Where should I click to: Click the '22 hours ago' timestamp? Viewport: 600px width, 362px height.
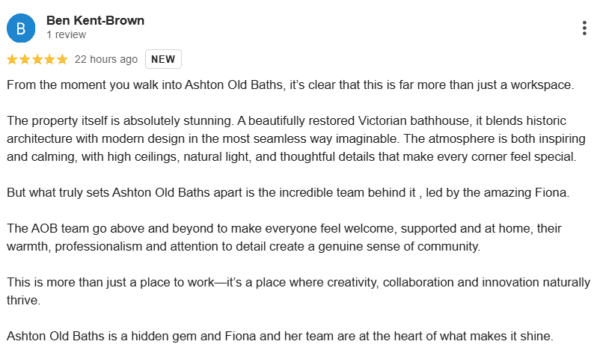106,59
